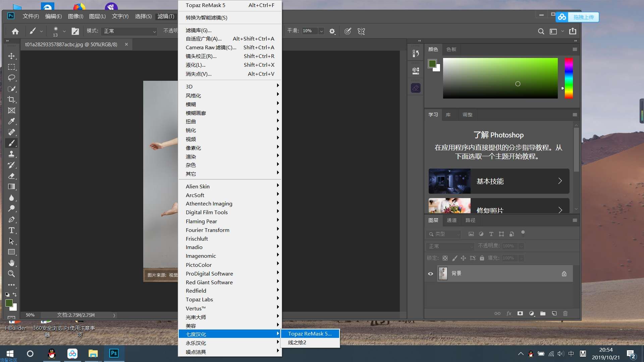Screen dimensions: 644x362
Task: Select the Pen tool
Action: pos(11,219)
